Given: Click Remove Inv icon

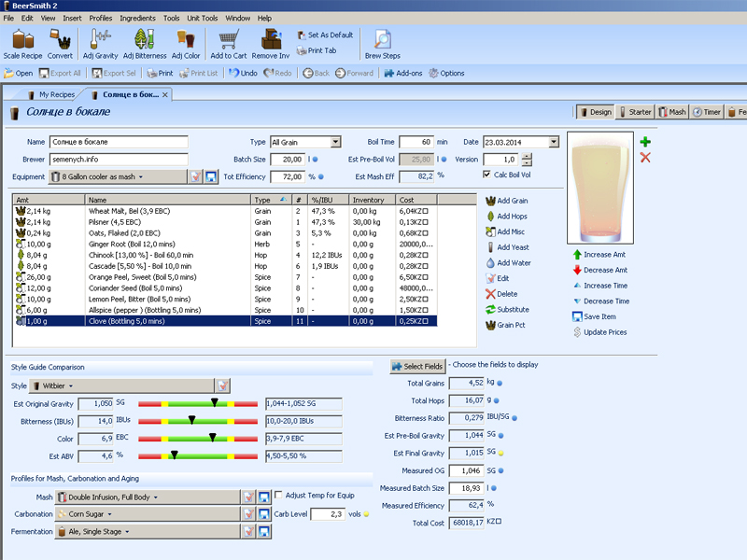Looking at the screenshot, I should click(x=271, y=44).
